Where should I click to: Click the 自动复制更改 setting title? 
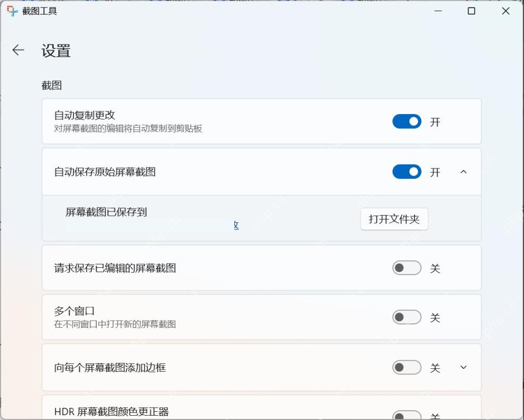(x=85, y=115)
